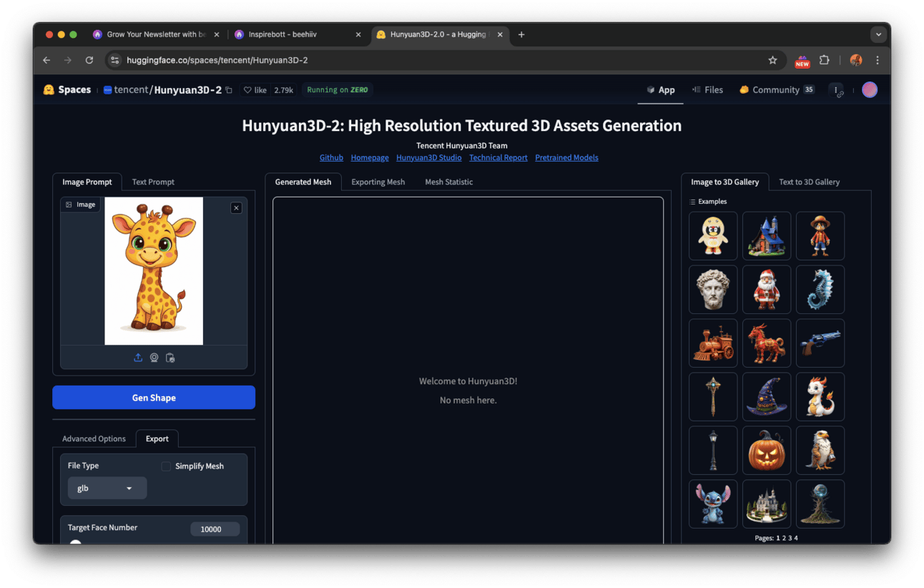
Task: Open the Hugging Face Spaces home logo
Action: [x=67, y=90]
